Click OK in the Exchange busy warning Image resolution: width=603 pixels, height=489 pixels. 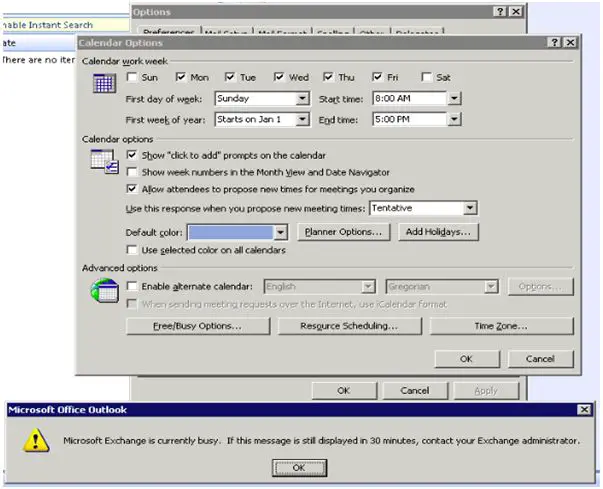coord(299,467)
